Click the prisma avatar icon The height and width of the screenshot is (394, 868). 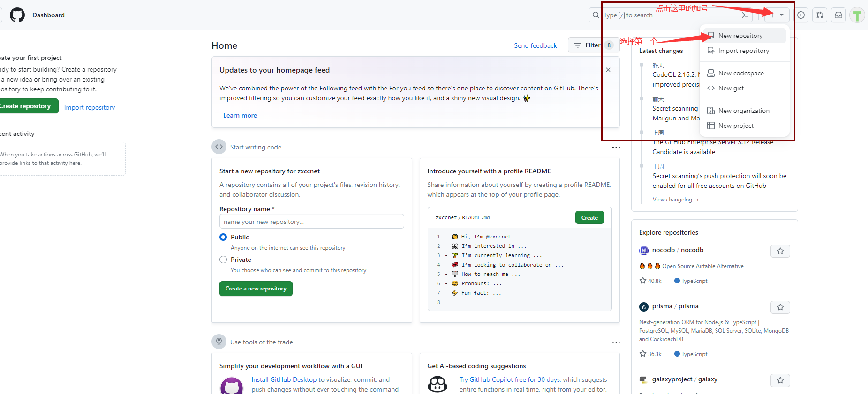click(644, 307)
